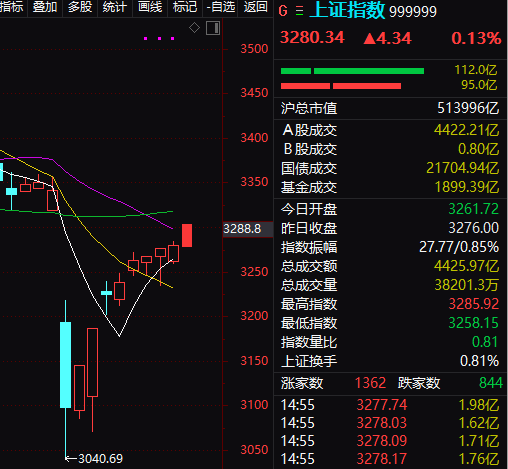Click the latest red candlestick
Screen dimensions: 508x469
pos(187,235)
